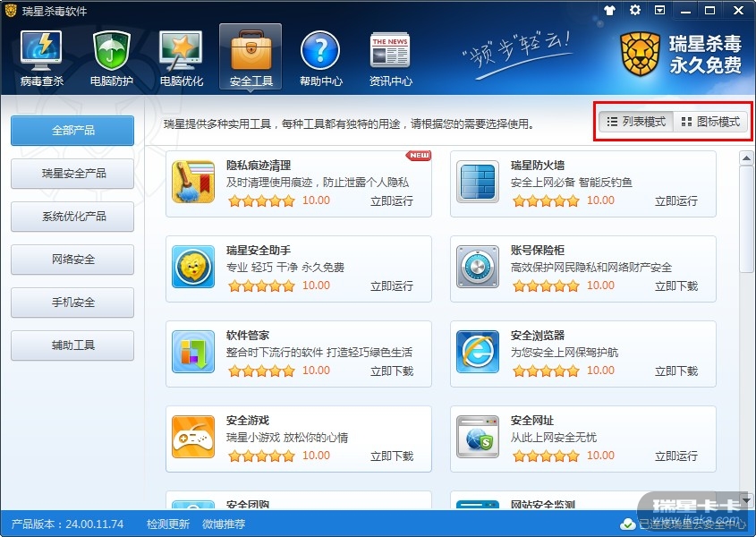Click the 账号保险柜 title text

click(x=538, y=251)
